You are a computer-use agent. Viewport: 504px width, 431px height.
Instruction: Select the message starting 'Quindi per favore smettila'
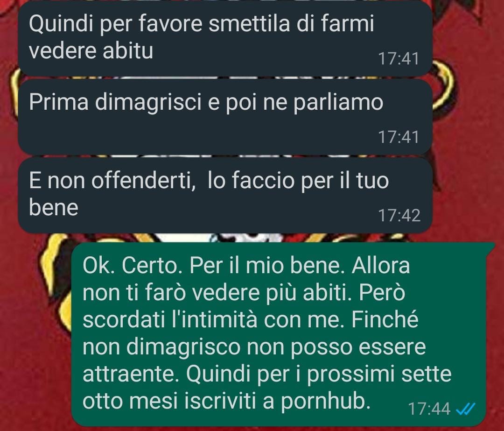click(225, 38)
